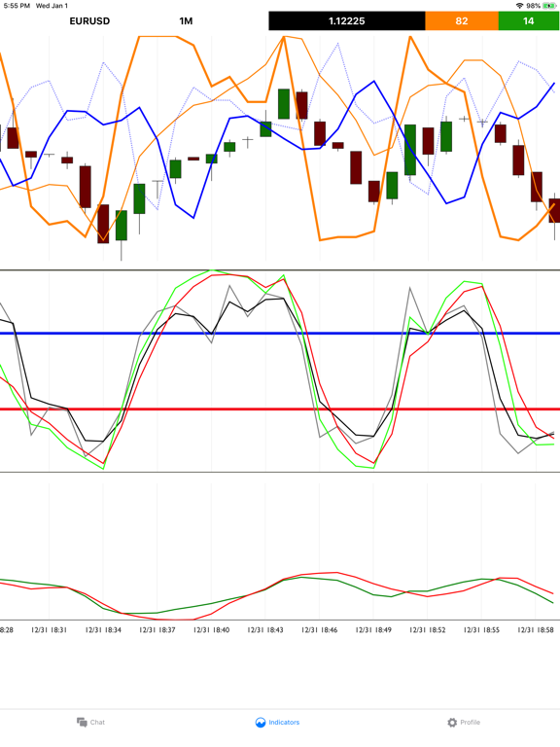Tap the 12/31 18:46 time label
The image size is (560, 747).
(320, 630)
